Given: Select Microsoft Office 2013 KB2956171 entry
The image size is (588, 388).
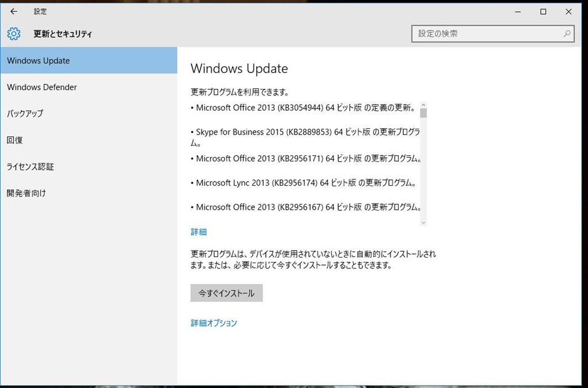Looking at the screenshot, I should pos(306,159).
